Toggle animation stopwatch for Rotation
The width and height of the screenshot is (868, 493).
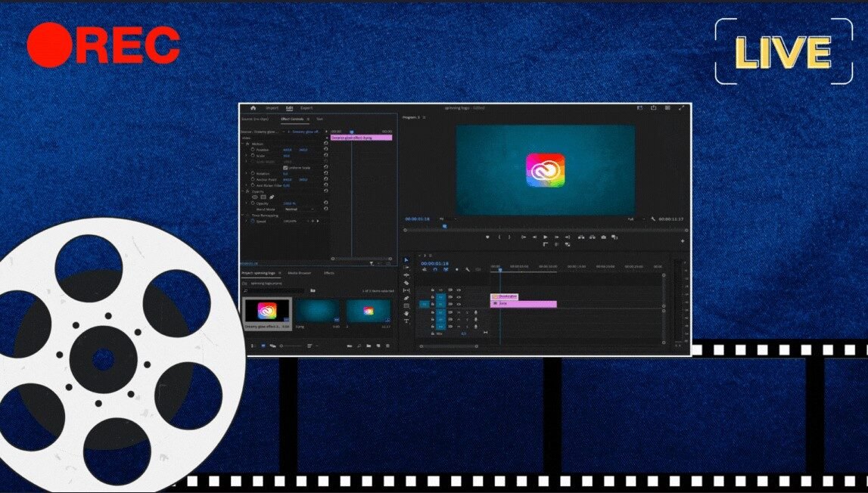pos(253,174)
